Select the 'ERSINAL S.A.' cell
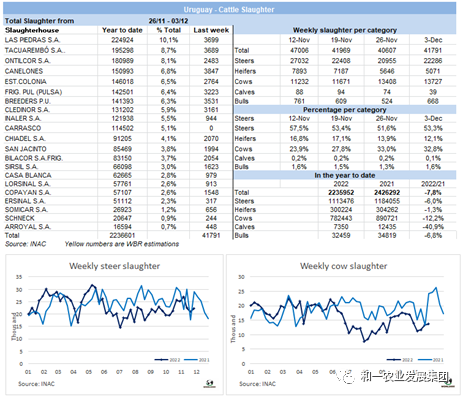This screenshot has width=463, height=397. pos(25,201)
